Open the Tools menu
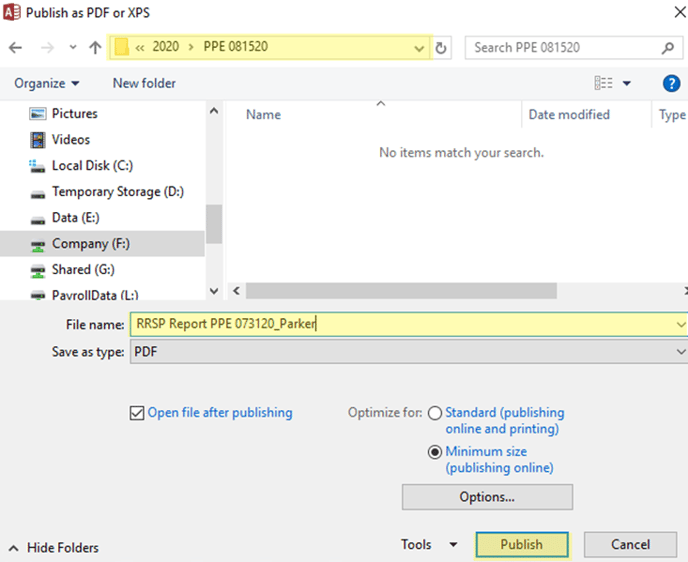Screen dimensions: 688x562 tap(428, 545)
